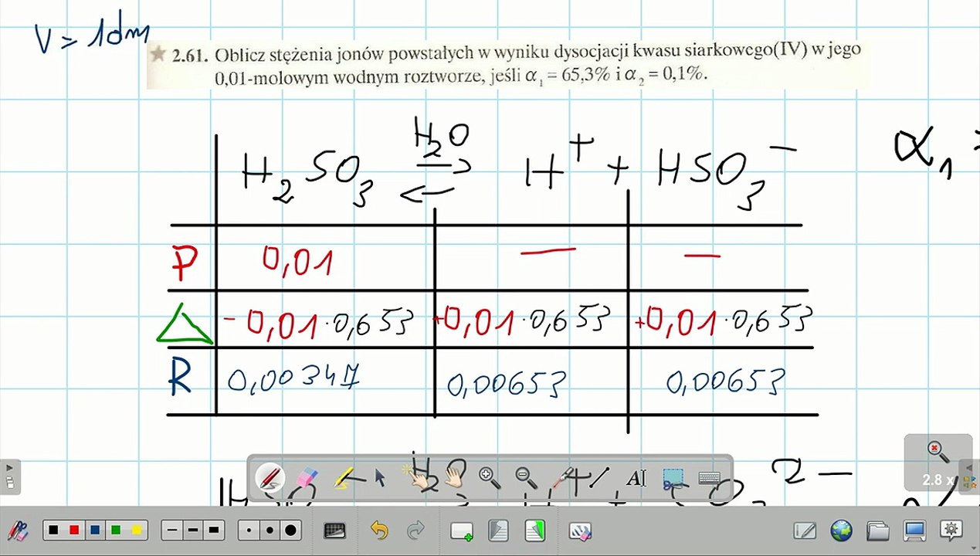Click the Zoom Out magnifier tool
Screen dimensions: 980x556
pos(525,478)
